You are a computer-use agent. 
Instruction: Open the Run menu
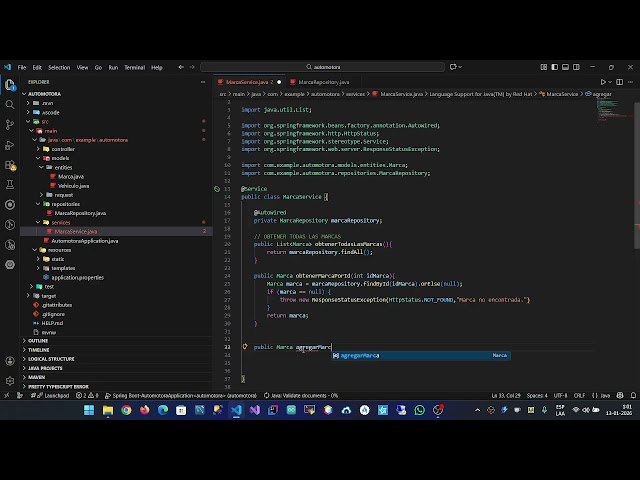tap(113, 67)
